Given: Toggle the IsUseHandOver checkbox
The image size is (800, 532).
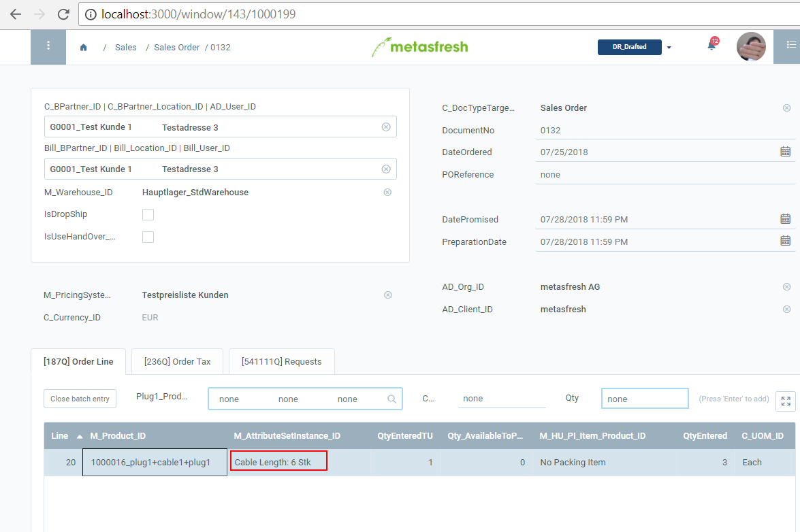Looking at the screenshot, I should pyautogui.click(x=148, y=237).
